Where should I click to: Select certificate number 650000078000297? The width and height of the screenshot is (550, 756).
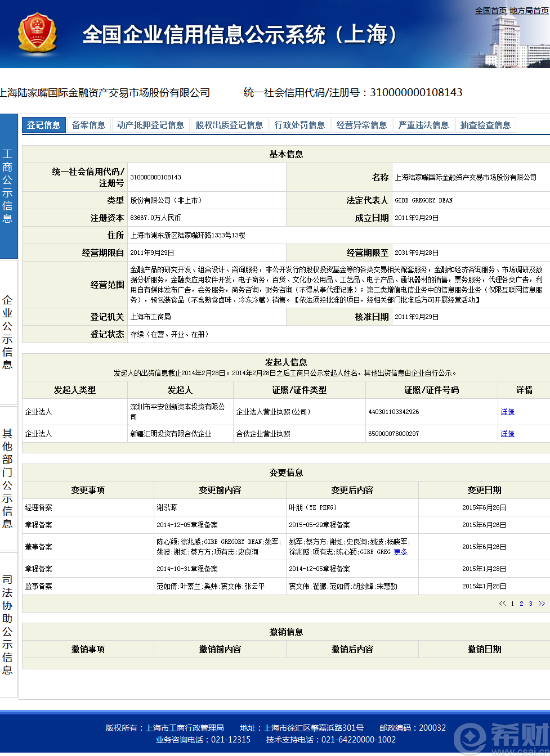394,434
